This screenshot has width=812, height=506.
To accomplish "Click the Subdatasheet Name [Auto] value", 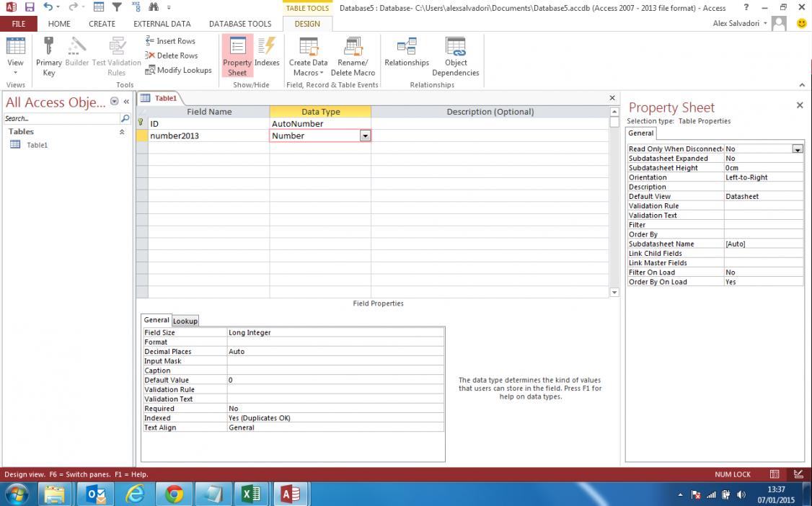I will [x=764, y=244].
